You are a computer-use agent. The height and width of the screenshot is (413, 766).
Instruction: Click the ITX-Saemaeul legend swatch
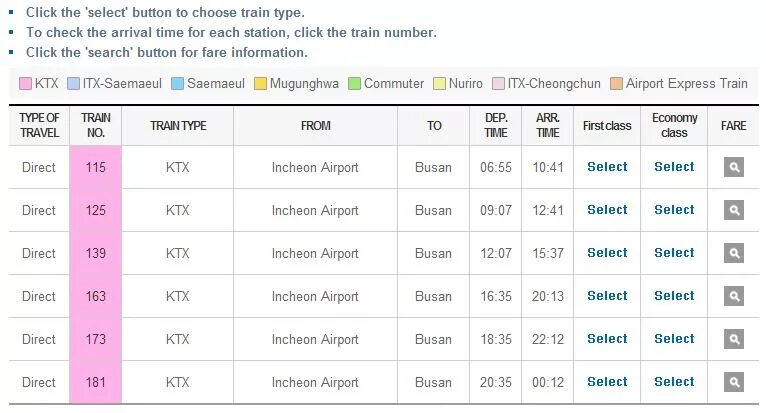pos(73,84)
